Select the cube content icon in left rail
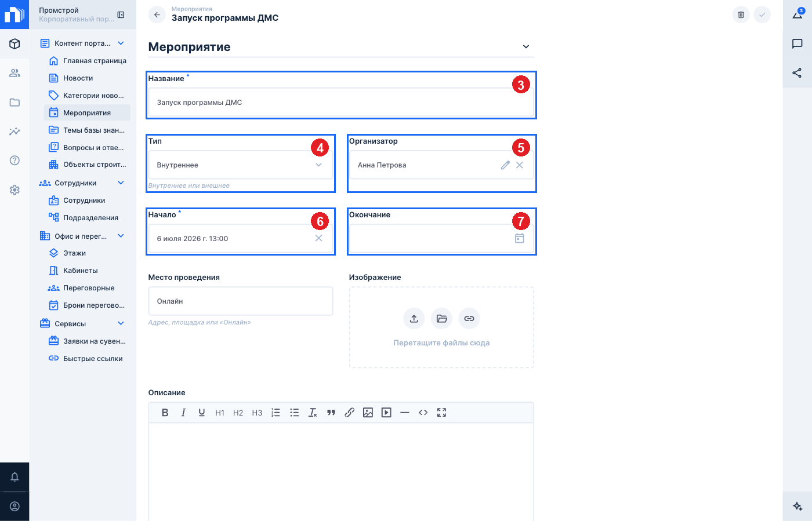812x521 pixels. click(14, 43)
